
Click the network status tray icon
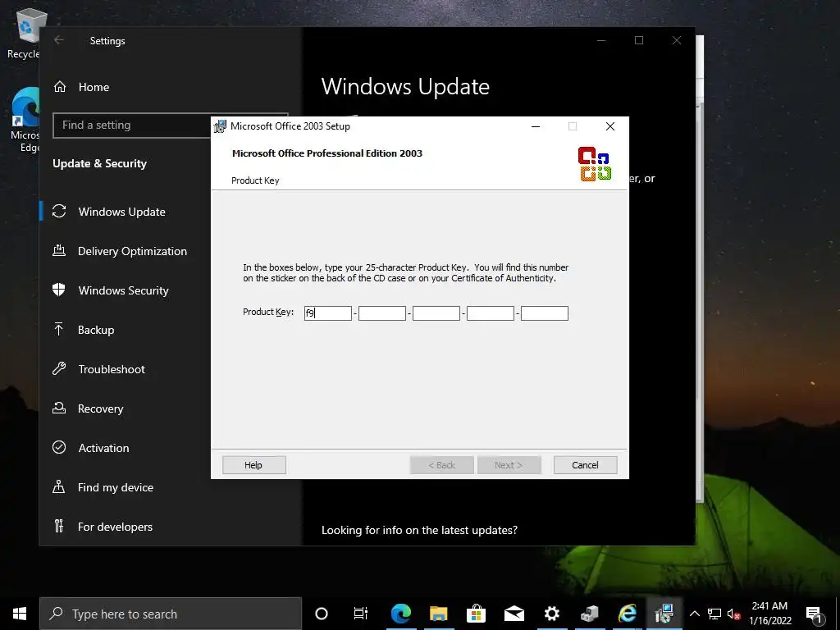click(714, 614)
